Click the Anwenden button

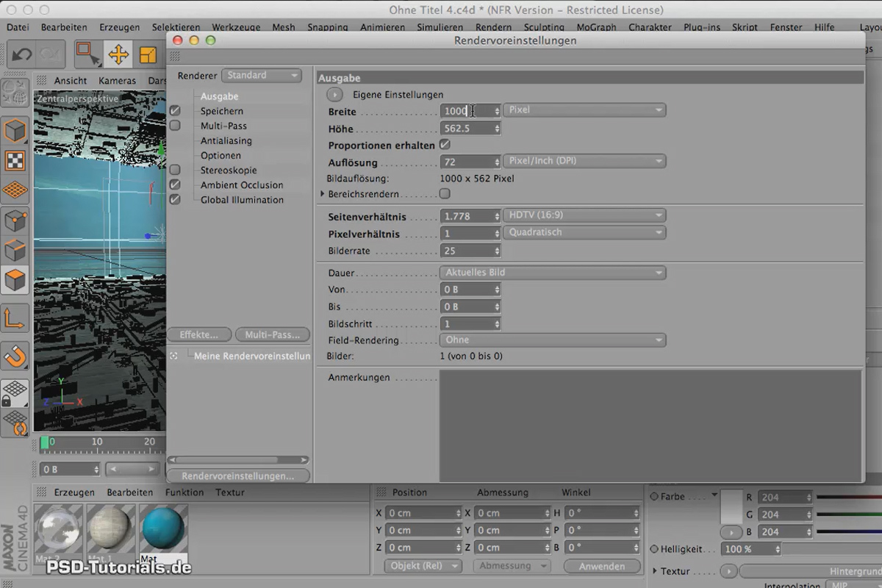tap(602, 566)
